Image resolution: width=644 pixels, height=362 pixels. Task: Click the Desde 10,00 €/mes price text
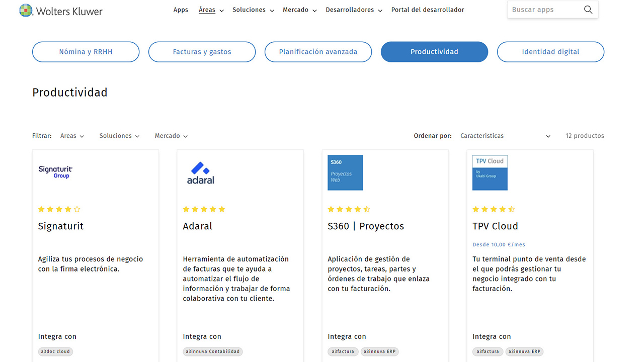[x=499, y=244]
